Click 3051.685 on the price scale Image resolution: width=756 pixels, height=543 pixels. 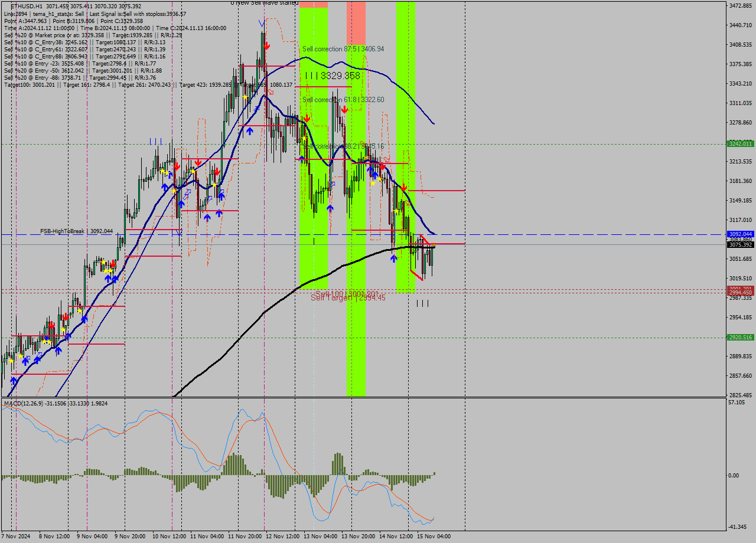coord(741,259)
